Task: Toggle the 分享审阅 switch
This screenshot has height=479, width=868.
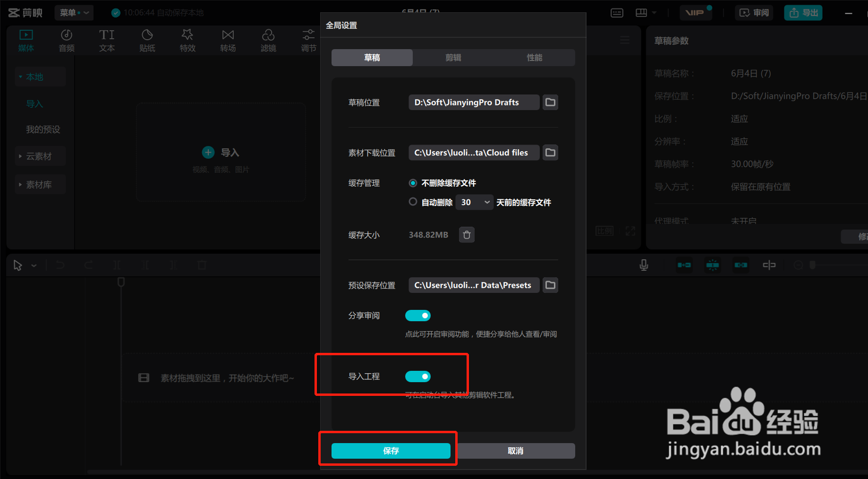Action: click(418, 315)
